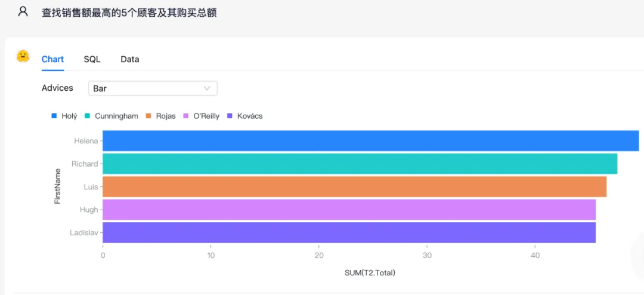This screenshot has width=644, height=295.
Task: Click the SUM(T2.Total) axis title
Action: tap(370, 272)
